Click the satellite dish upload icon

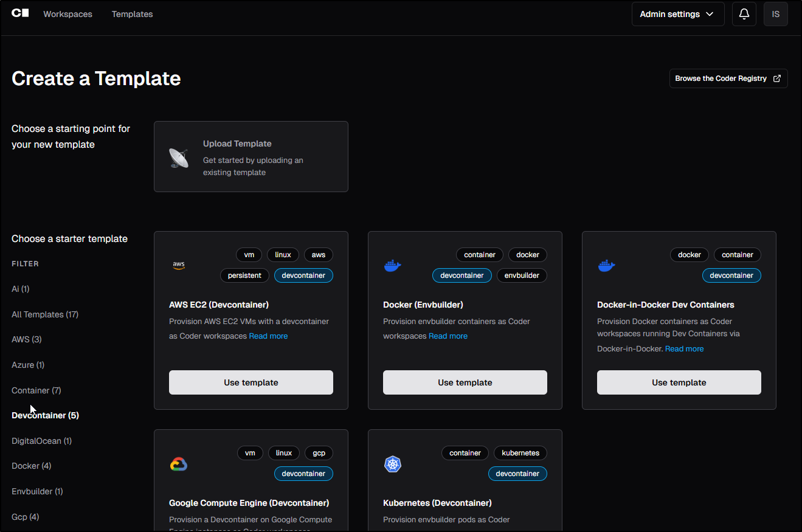coord(179,157)
